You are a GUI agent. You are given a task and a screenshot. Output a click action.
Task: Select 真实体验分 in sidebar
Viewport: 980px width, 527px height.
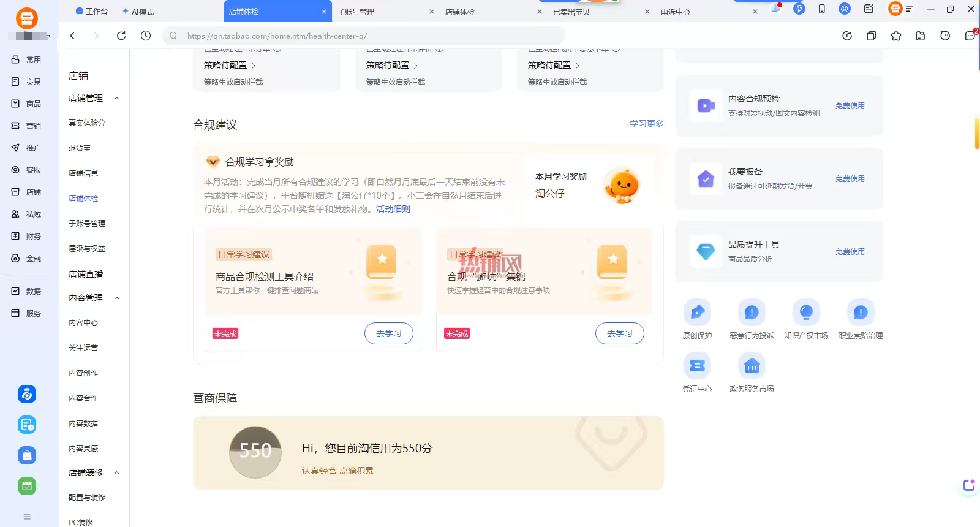pos(87,123)
